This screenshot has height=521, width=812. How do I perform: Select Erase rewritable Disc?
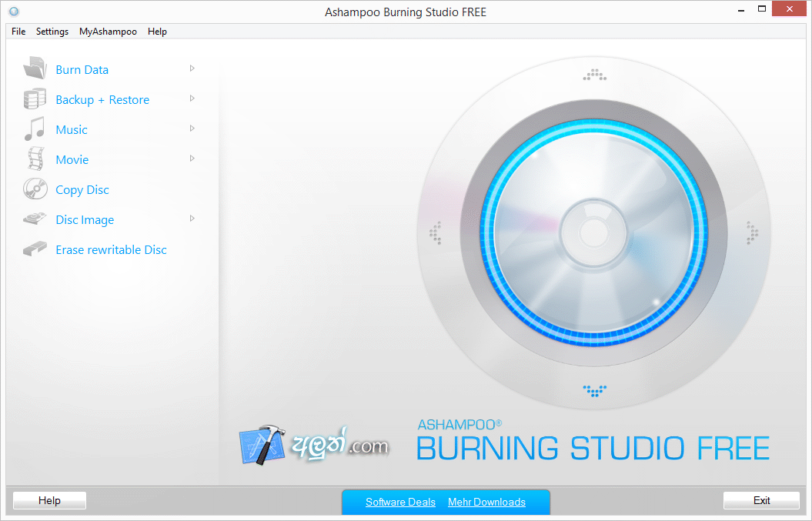pyautogui.click(x=112, y=249)
